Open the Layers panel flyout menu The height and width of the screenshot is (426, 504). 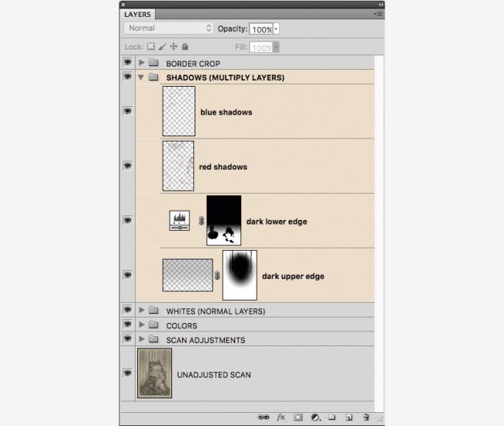(378, 14)
